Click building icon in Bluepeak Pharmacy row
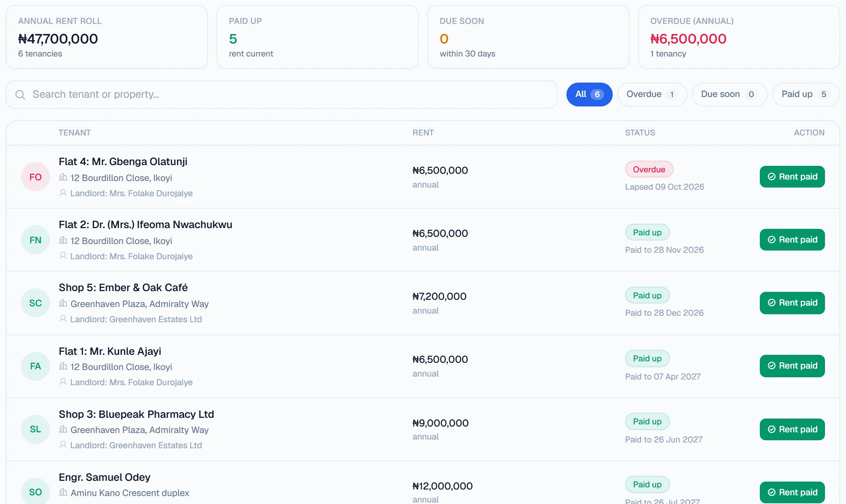 point(63,429)
